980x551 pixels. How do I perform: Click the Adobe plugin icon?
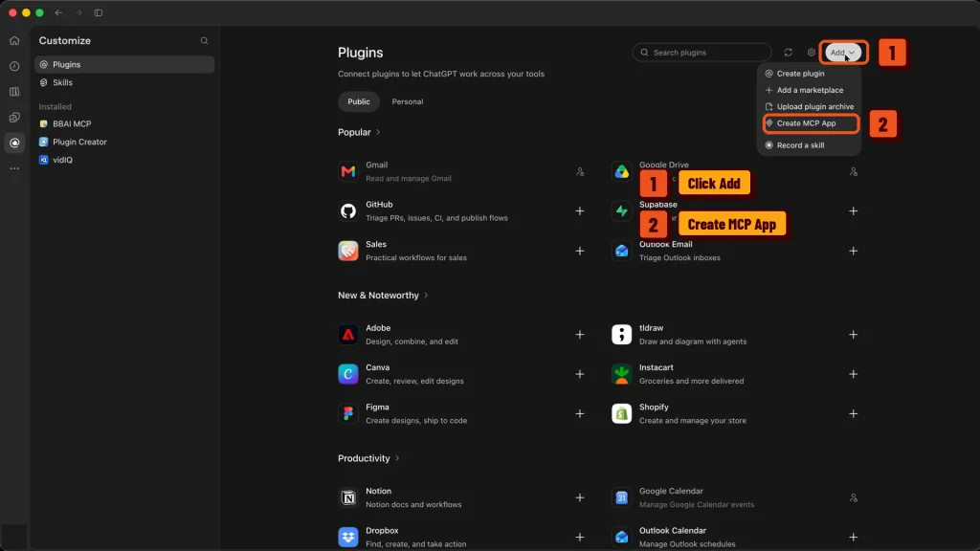pos(348,335)
